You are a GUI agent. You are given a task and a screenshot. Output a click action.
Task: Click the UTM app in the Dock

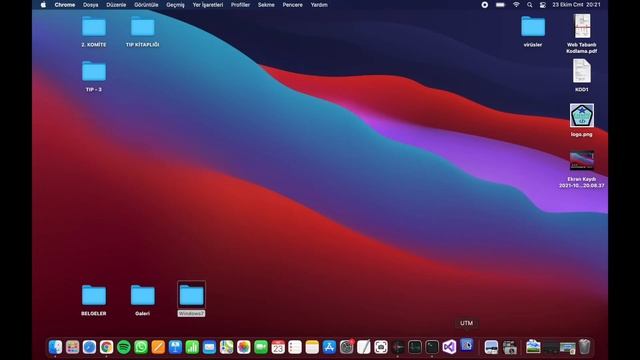click(467, 345)
